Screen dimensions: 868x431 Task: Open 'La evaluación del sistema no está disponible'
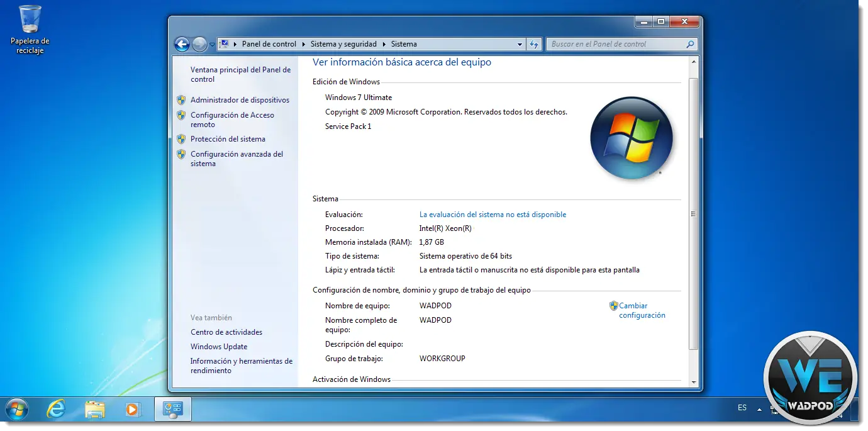(x=492, y=215)
